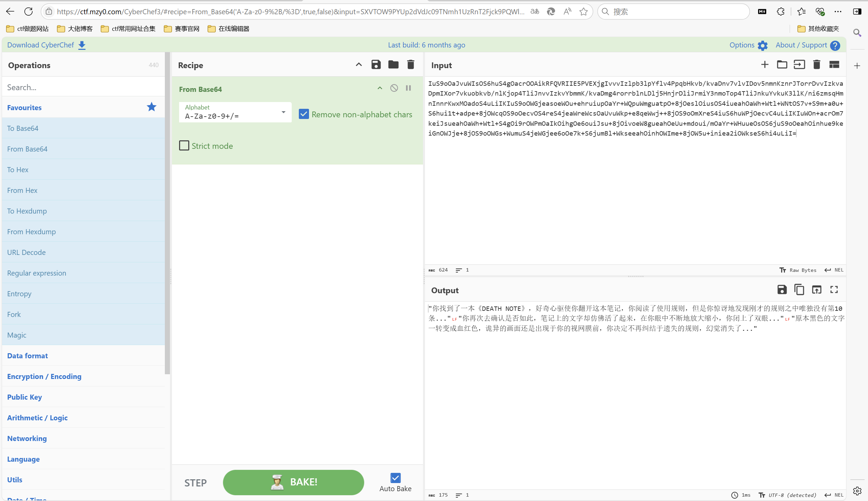The height and width of the screenshot is (501, 868).
Task: Expand Encryption / Encoding category
Action: (x=44, y=376)
